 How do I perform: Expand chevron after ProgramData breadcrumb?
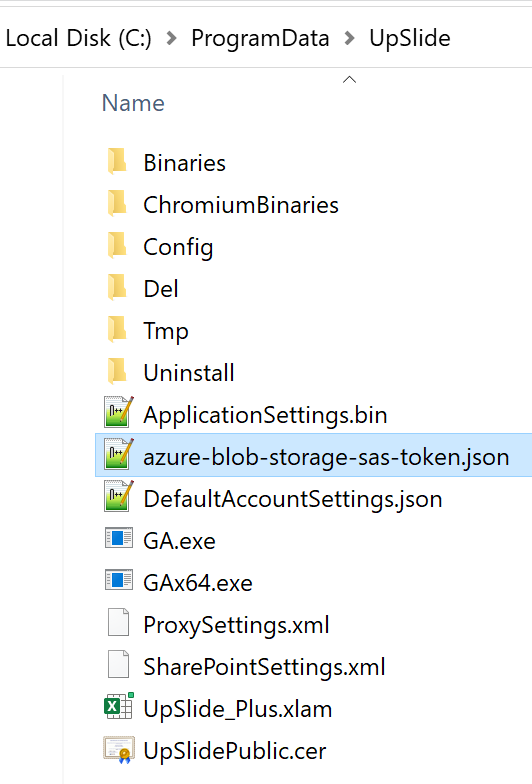click(350, 38)
